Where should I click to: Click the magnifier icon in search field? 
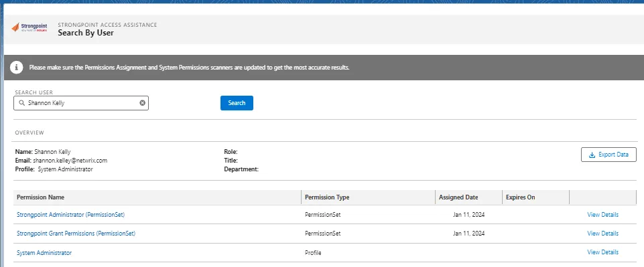[x=22, y=103]
